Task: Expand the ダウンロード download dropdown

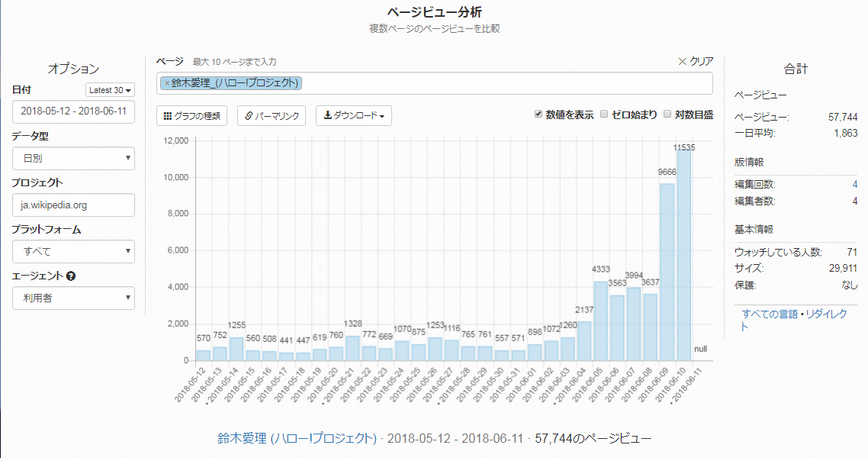Action: [353, 116]
